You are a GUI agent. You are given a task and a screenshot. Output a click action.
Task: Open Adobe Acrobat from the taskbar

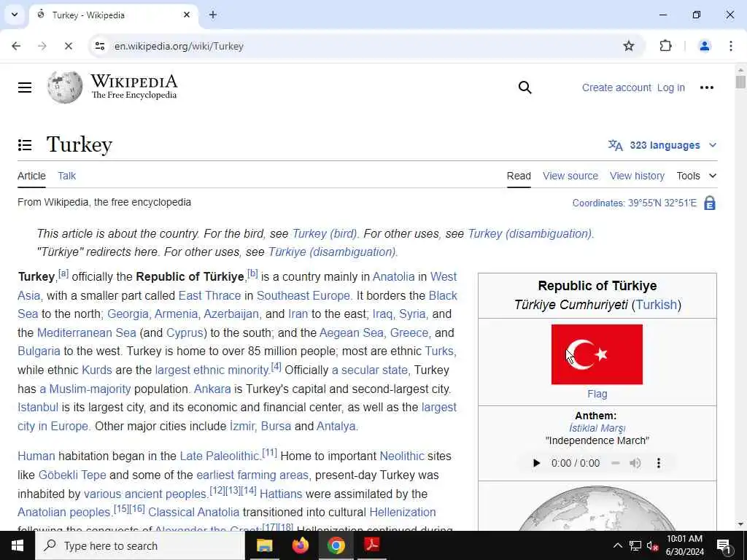pos(371,545)
